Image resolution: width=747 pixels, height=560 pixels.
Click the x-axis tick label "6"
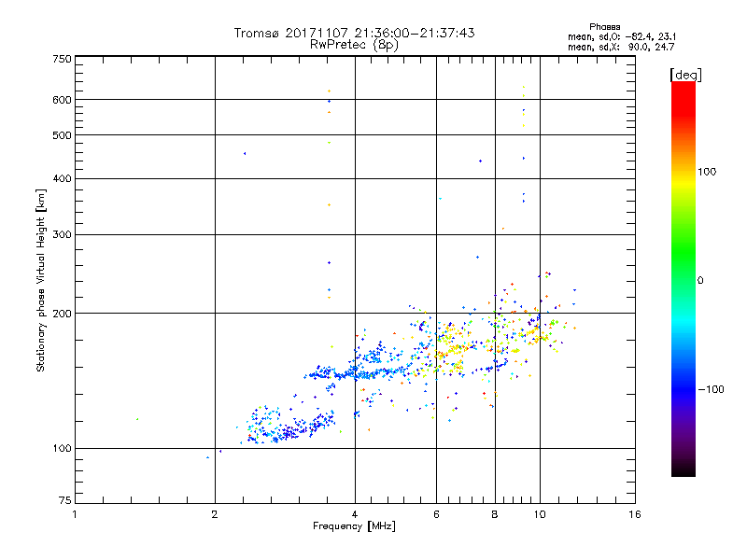click(436, 514)
